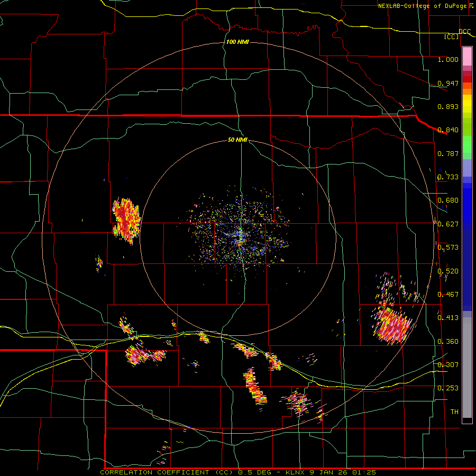The height and width of the screenshot is (476, 476).
Task: Select the 0.680 scale value
Action: pos(448,200)
